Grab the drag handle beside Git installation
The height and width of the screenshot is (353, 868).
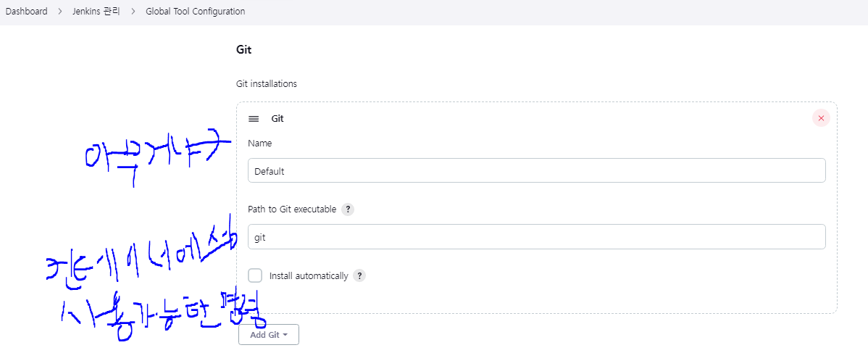pos(254,119)
